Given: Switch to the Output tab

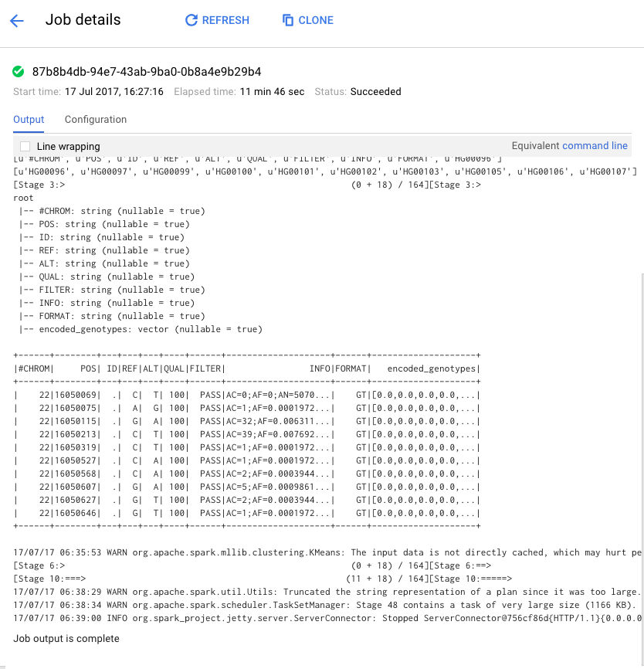Looking at the screenshot, I should tap(29, 120).
